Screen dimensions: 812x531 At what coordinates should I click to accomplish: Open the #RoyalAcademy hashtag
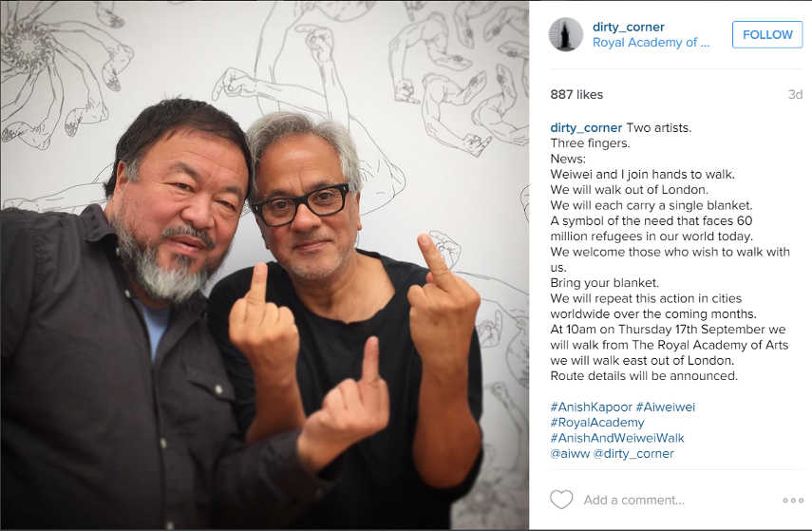click(597, 423)
